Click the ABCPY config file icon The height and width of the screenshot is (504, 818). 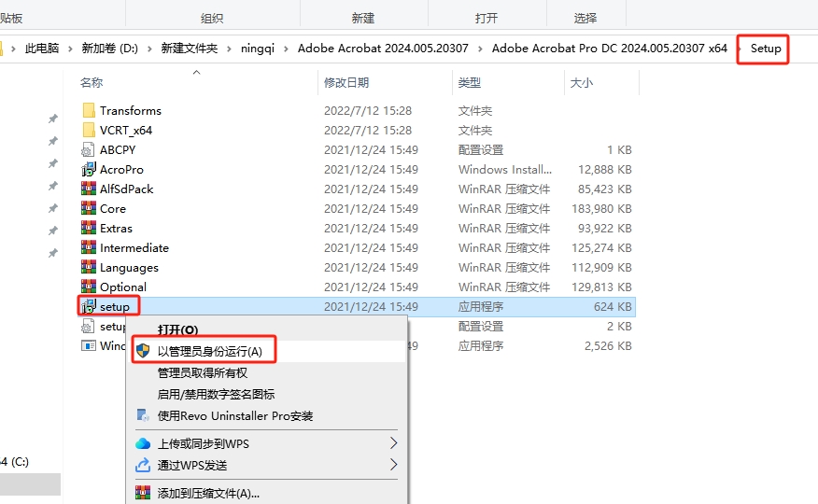pos(88,150)
